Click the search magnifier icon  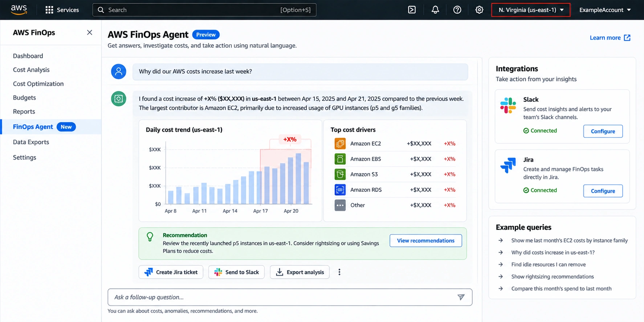coord(101,10)
